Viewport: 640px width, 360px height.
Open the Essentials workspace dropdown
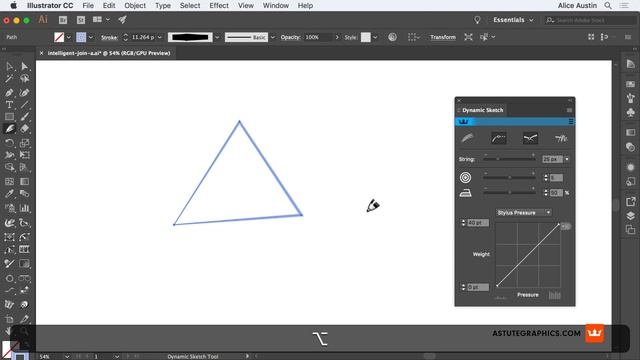click(513, 20)
